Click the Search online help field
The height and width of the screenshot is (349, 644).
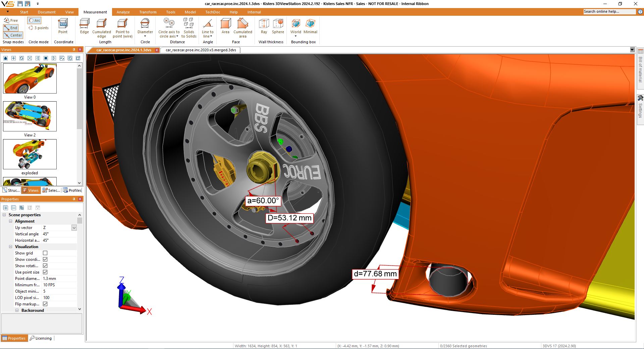pyautogui.click(x=609, y=12)
